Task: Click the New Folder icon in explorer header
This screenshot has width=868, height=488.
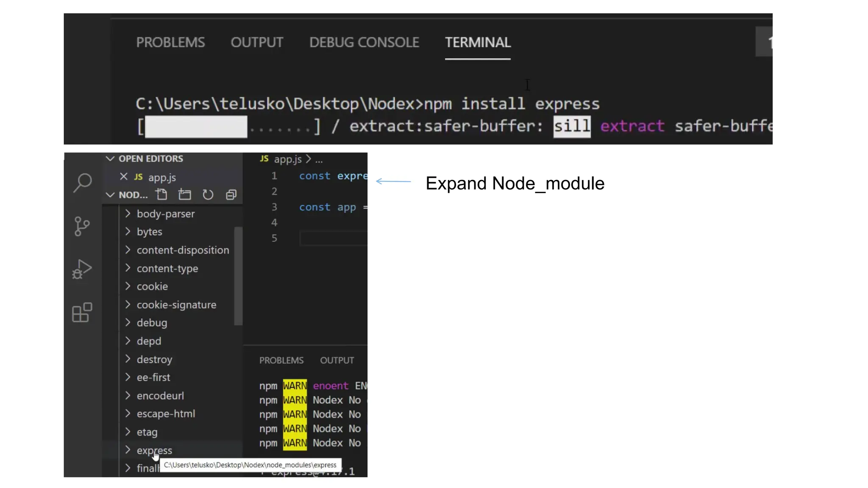Action: 185,195
